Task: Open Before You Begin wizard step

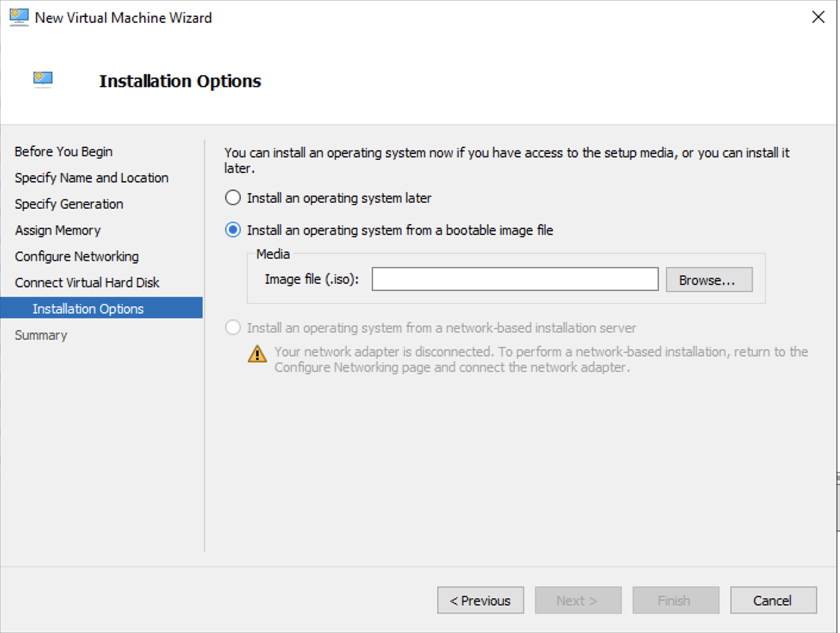Action: point(63,151)
